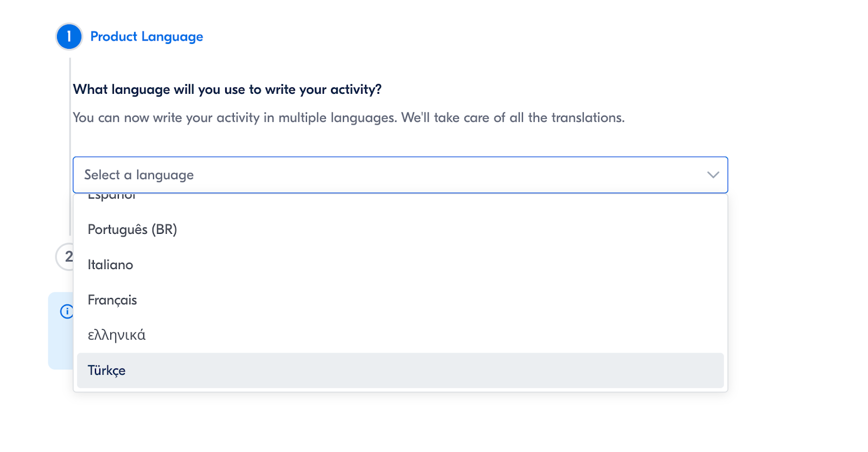Open the Product Language step title
Viewport: 868px width, 452px height.
[x=146, y=37]
